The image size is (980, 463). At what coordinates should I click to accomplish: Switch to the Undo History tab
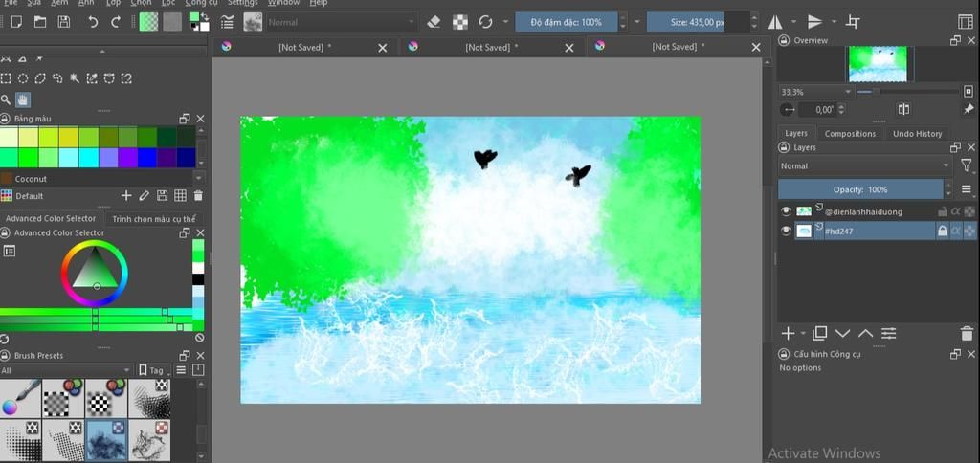(x=917, y=134)
